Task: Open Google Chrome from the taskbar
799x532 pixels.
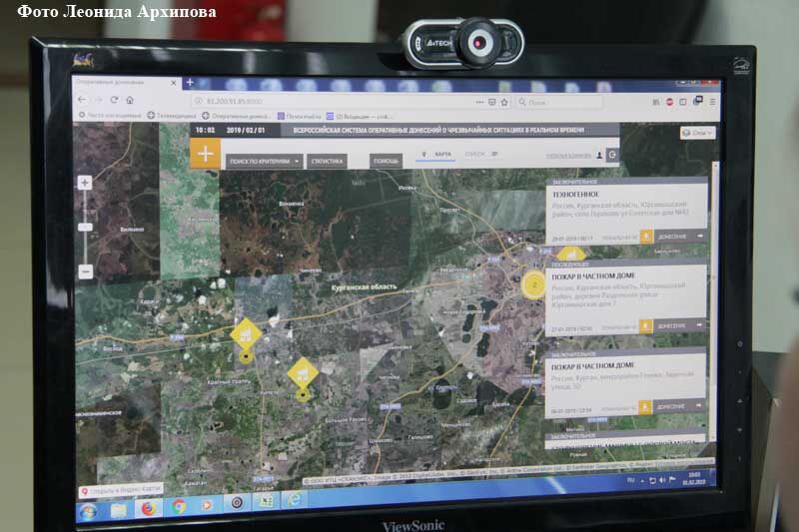Action: (178, 507)
